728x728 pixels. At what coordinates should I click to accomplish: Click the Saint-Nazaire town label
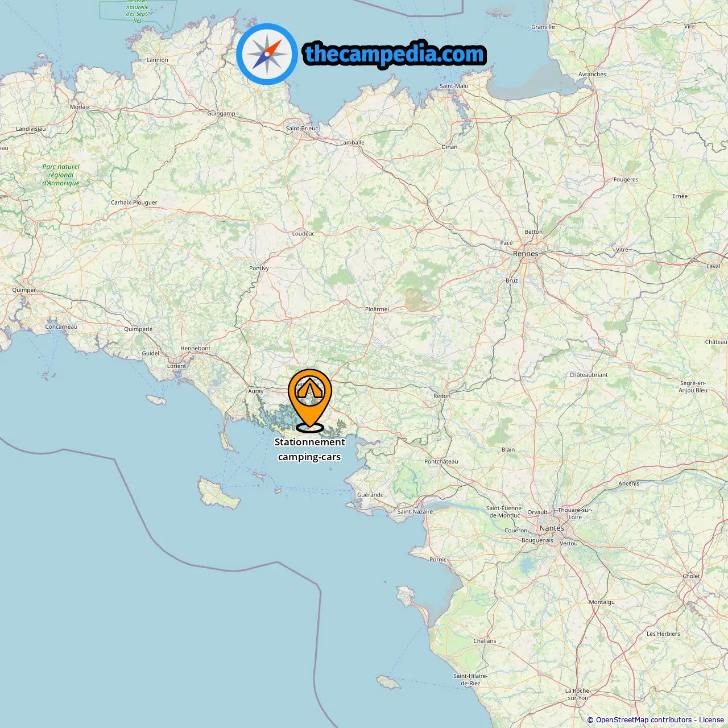(415, 511)
